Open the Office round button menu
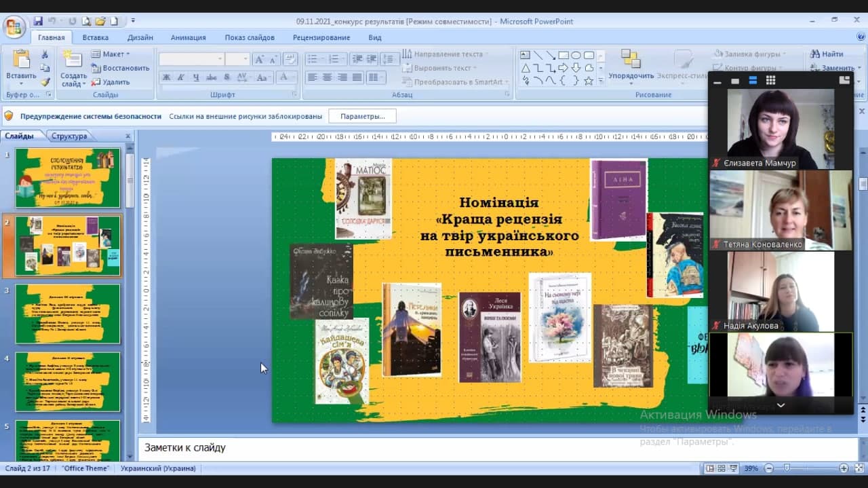 [x=14, y=27]
